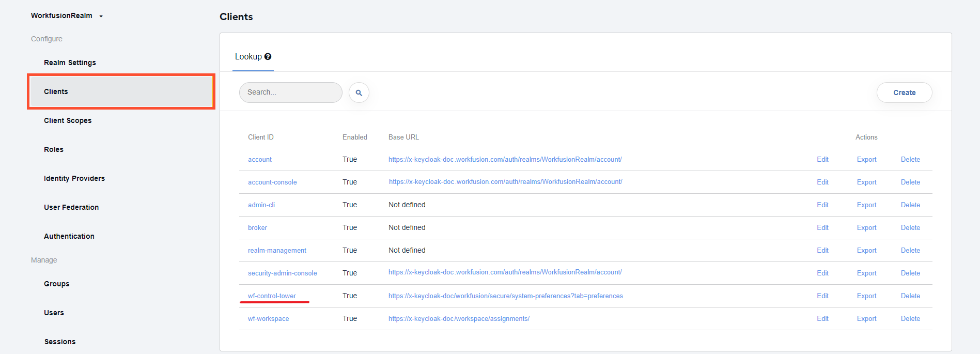The width and height of the screenshot is (980, 354).
Task: Edit the account-console client
Action: tap(822, 182)
